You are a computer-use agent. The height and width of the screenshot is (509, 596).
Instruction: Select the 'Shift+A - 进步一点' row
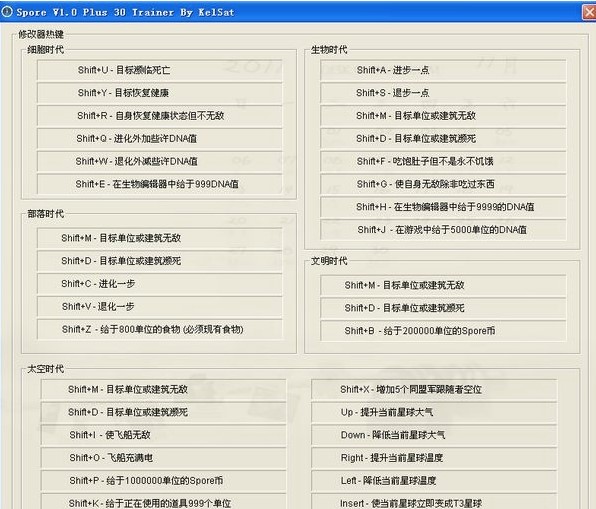coord(443,70)
